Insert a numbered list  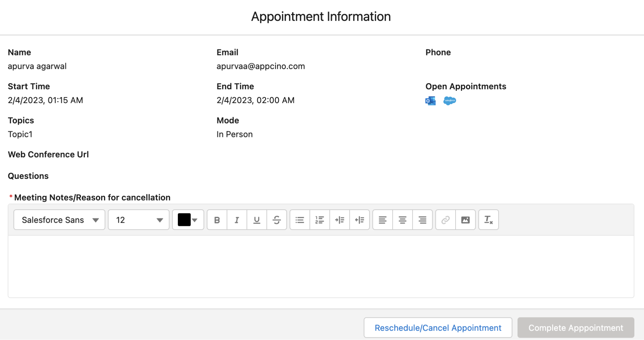(x=320, y=220)
